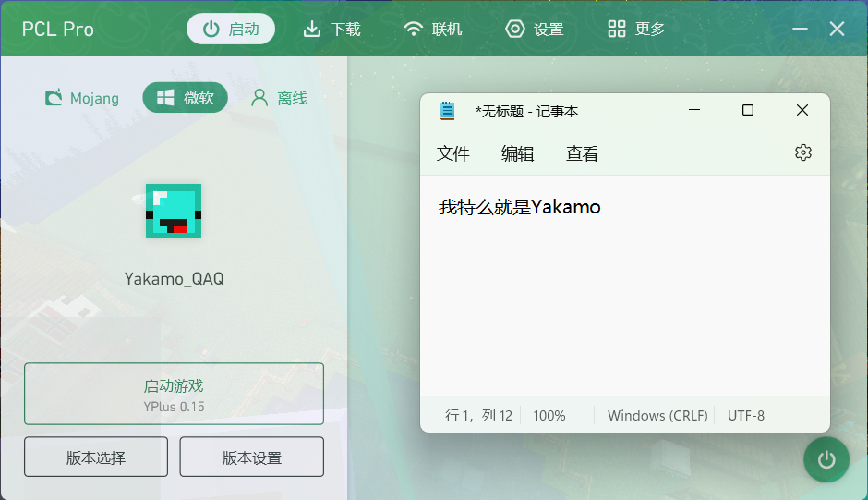Click the Notepad app icon in title bar

[447, 111]
